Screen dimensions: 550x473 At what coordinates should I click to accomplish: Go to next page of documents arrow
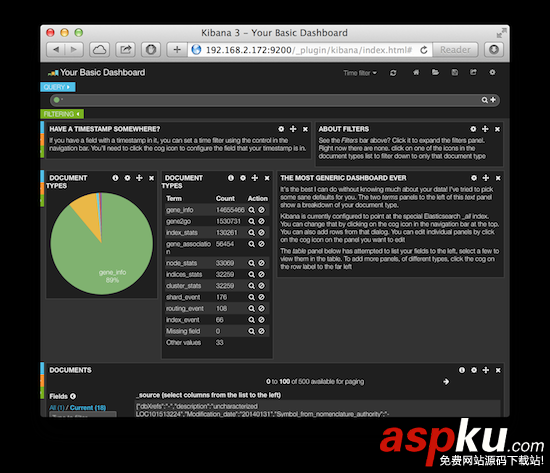(446, 381)
